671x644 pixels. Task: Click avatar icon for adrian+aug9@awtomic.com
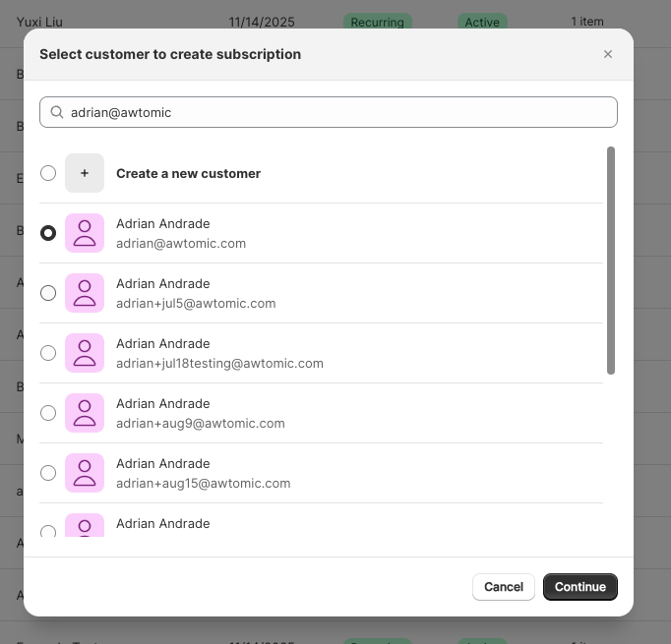pyautogui.click(x=85, y=413)
